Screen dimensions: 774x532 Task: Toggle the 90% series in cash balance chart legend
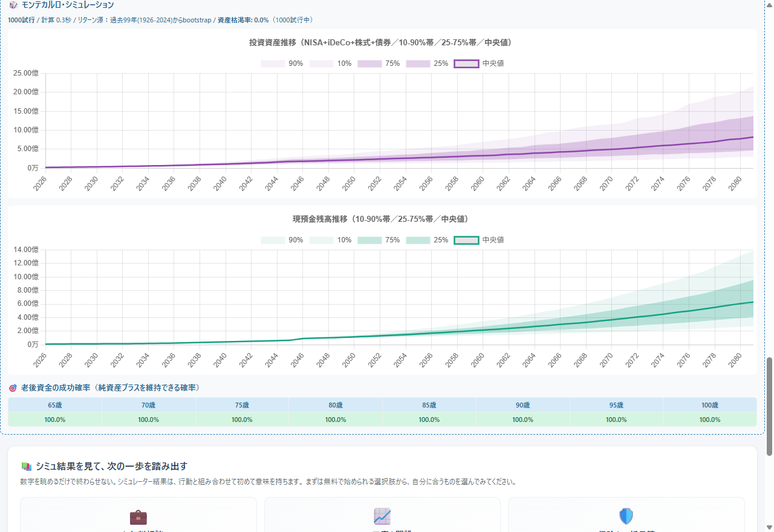[x=282, y=240]
